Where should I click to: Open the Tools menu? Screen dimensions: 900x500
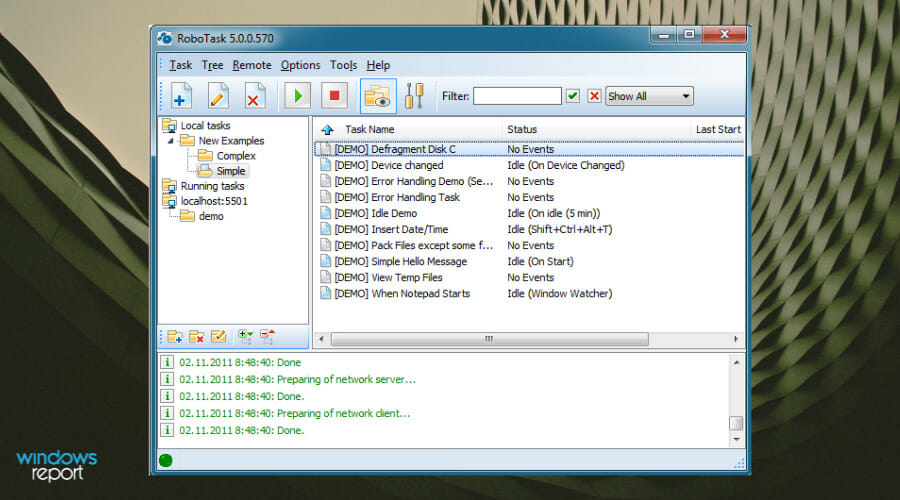[x=343, y=65]
